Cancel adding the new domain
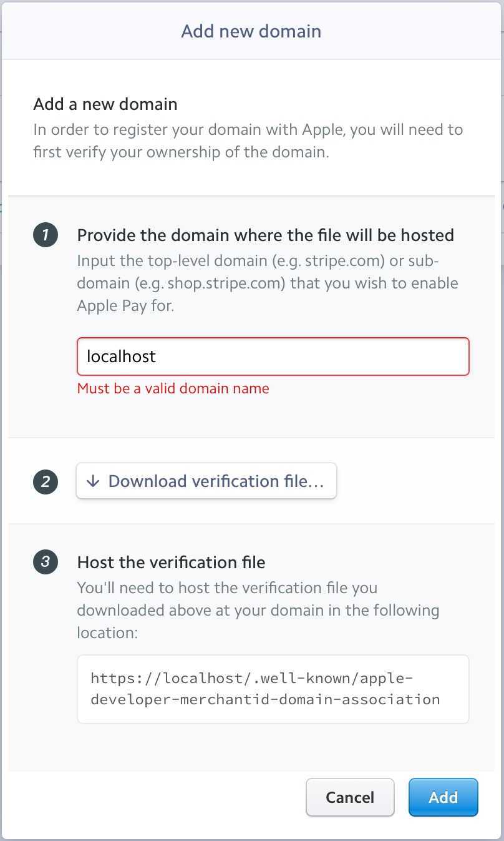Image resolution: width=504 pixels, height=841 pixels. 350,797
